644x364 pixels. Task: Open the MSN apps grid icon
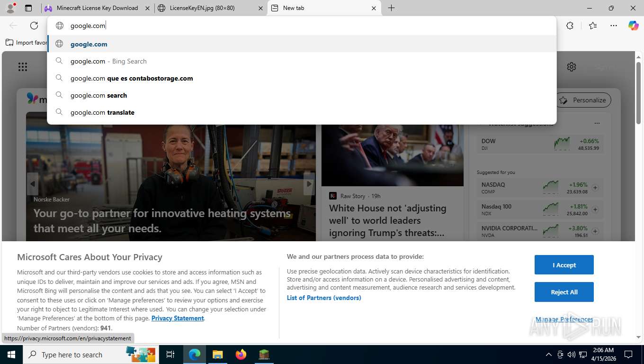click(23, 67)
